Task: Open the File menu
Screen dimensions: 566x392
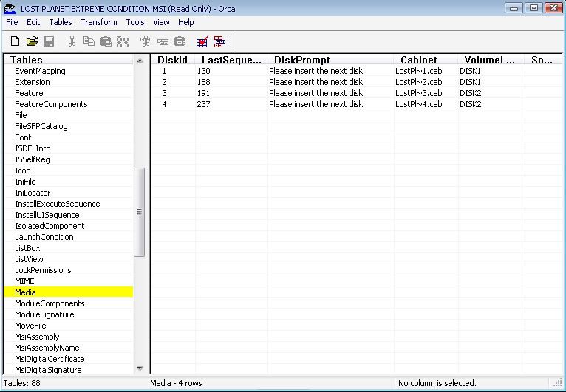Action: click(x=12, y=22)
